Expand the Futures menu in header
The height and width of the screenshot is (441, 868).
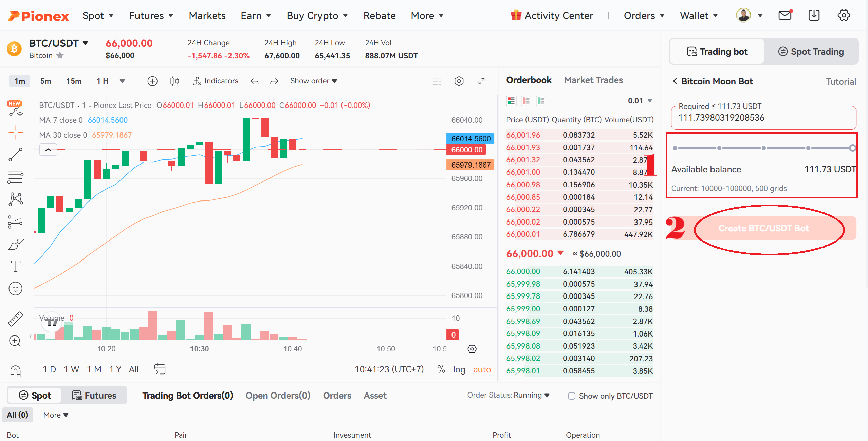pos(151,16)
